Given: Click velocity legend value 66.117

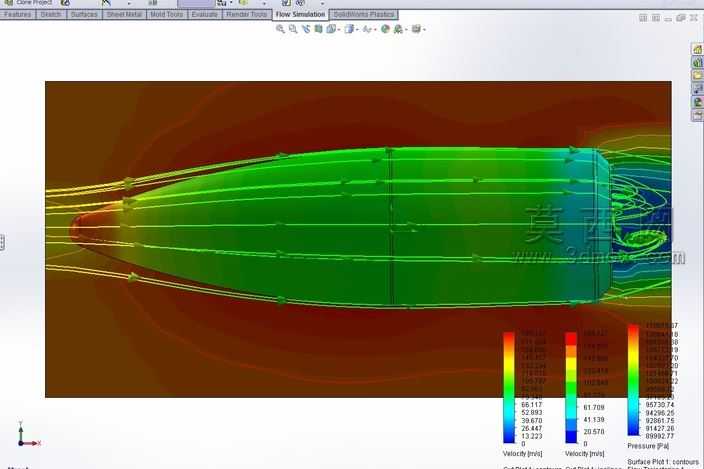Looking at the screenshot, I should [x=532, y=405].
